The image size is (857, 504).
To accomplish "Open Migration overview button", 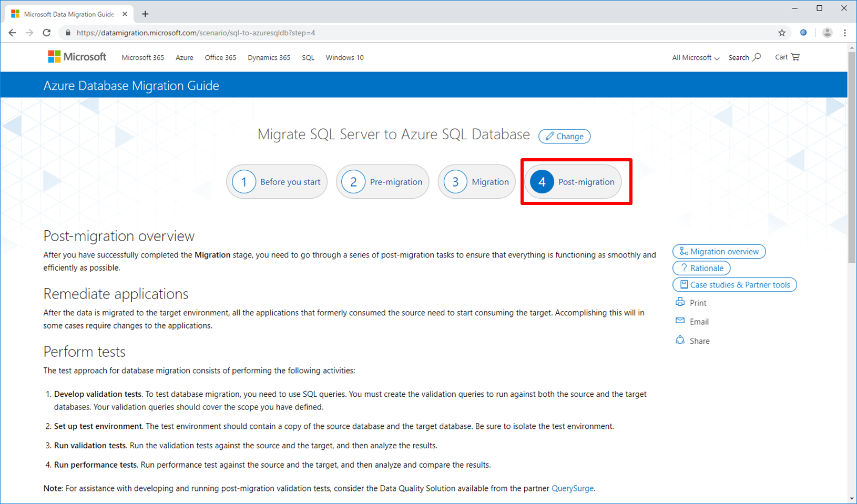I will [719, 251].
